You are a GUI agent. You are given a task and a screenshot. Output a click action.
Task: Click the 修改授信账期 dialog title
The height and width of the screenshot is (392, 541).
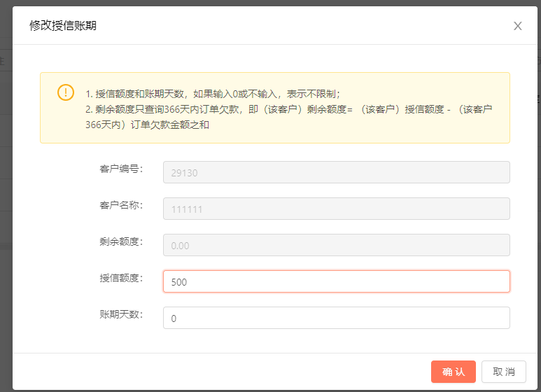click(63, 25)
